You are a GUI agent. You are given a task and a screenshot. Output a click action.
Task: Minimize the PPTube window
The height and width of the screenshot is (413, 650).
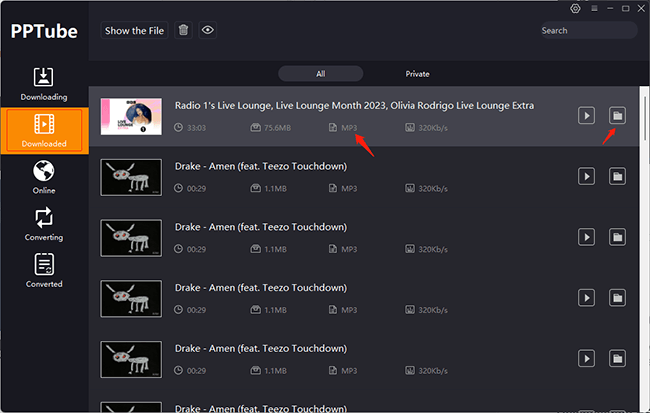pos(610,8)
